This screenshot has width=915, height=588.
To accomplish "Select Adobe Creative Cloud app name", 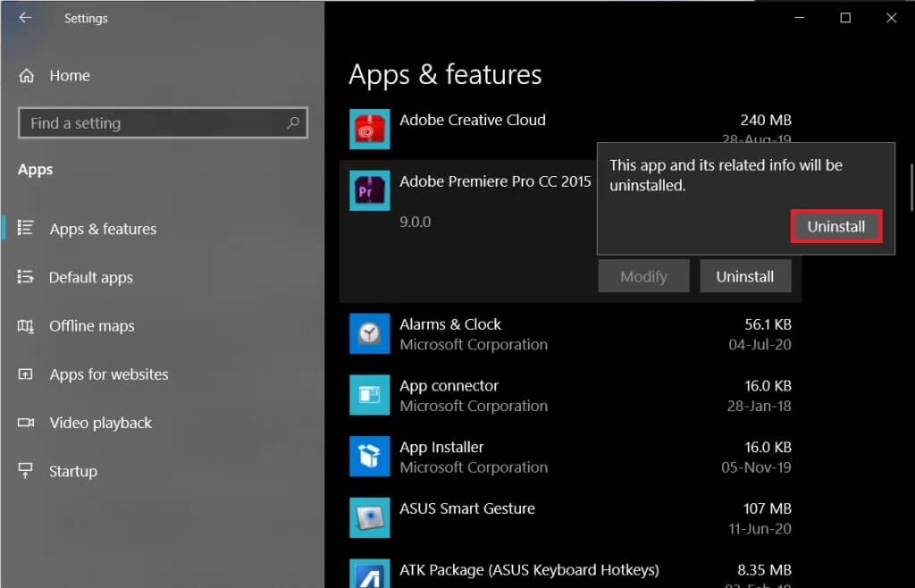I will click(x=473, y=120).
